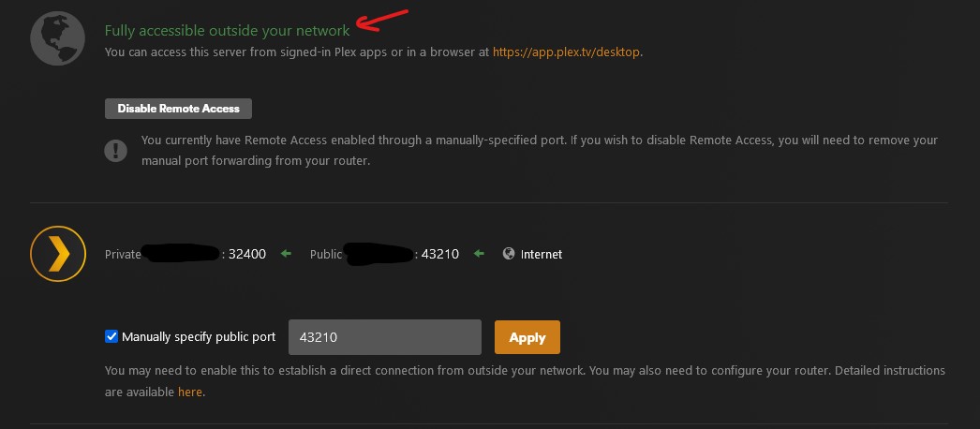Click the small globe icon next to Internet

pyautogui.click(x=509, y=254)
